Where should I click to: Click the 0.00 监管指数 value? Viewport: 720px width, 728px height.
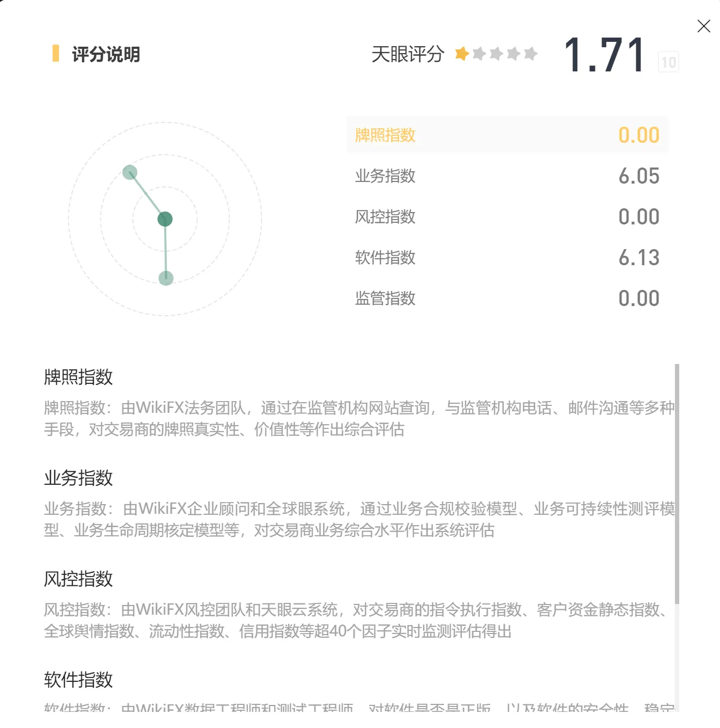point(638,299)
